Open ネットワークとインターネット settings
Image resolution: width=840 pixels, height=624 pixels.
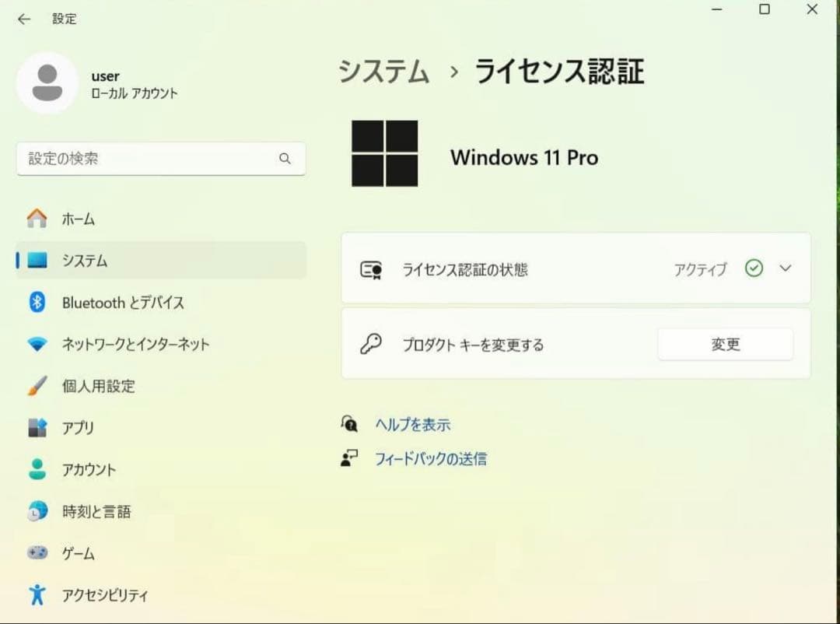click(x=135, y=344)
